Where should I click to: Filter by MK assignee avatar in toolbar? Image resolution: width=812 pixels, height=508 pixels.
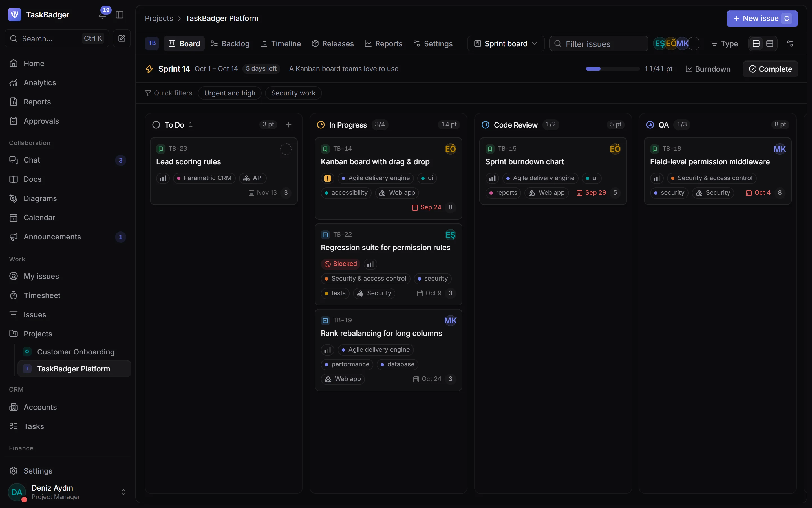tap(683, 44)
